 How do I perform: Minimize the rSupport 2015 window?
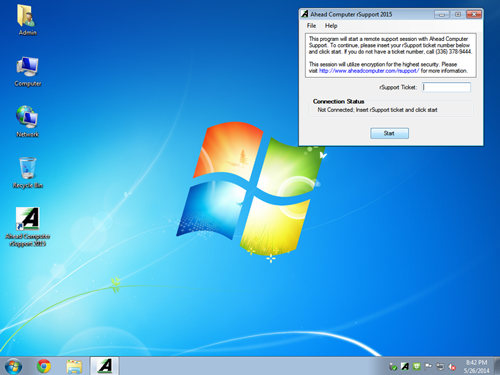(442, 14)
